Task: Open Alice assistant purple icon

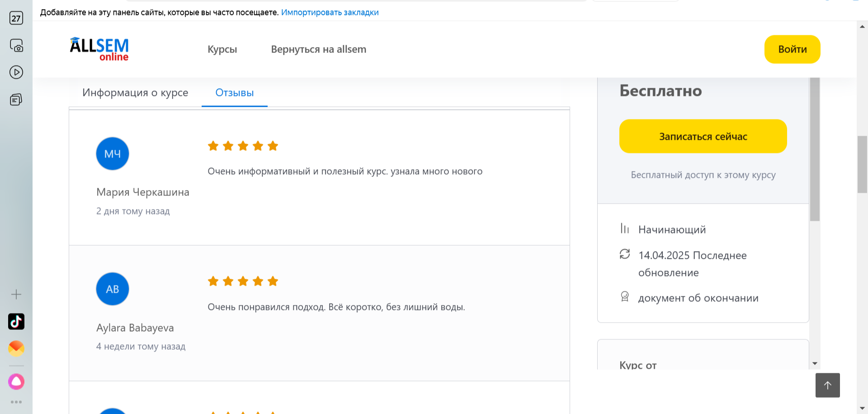Action: pos(16,381)
